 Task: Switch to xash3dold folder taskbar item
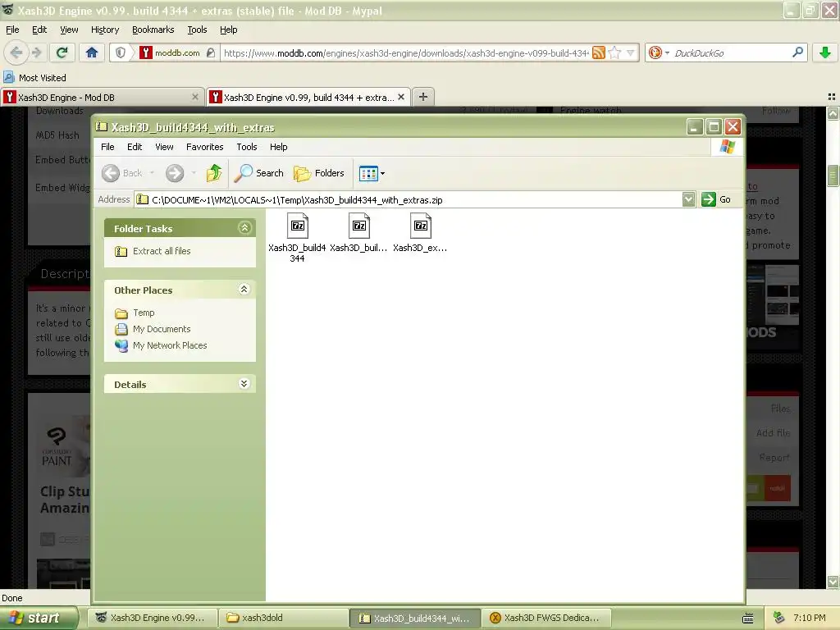pos(283,618)
